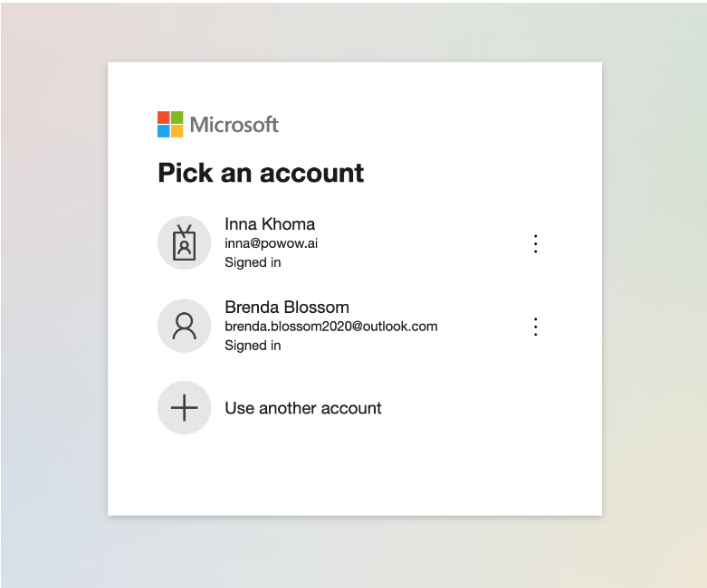
Task: Click the red square of the Microsoft logo
Action: (x=164, y=118)
